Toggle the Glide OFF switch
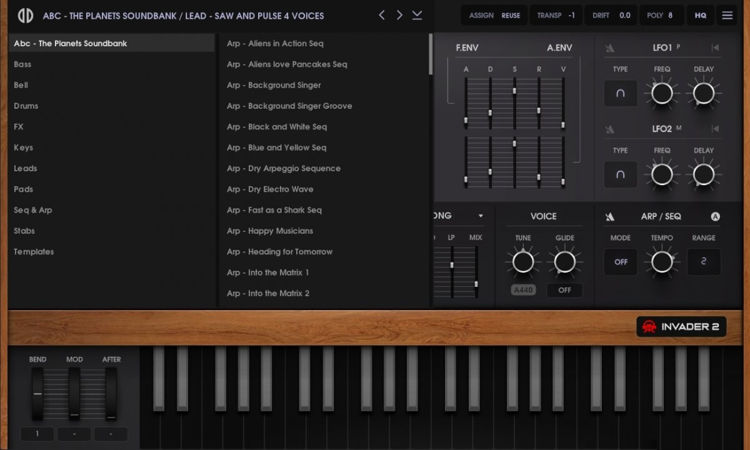Screen dimensions: 750x450 pos(564,290)
